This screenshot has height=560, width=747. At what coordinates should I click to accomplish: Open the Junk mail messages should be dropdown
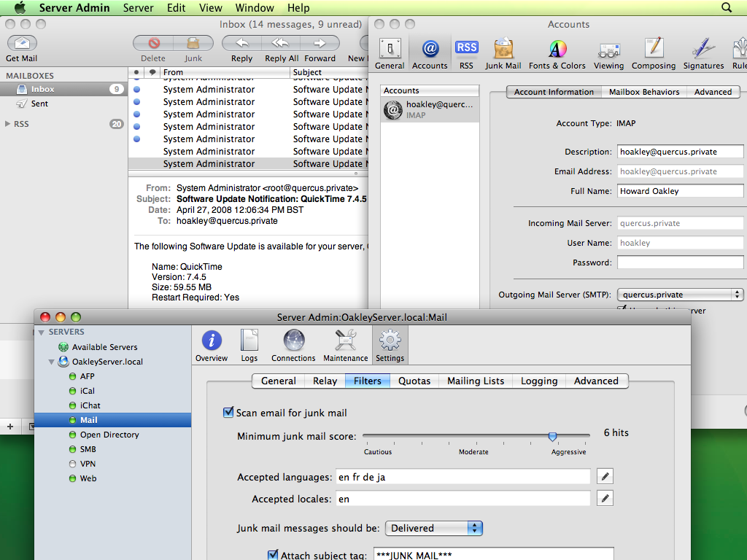tap(433, 528)
